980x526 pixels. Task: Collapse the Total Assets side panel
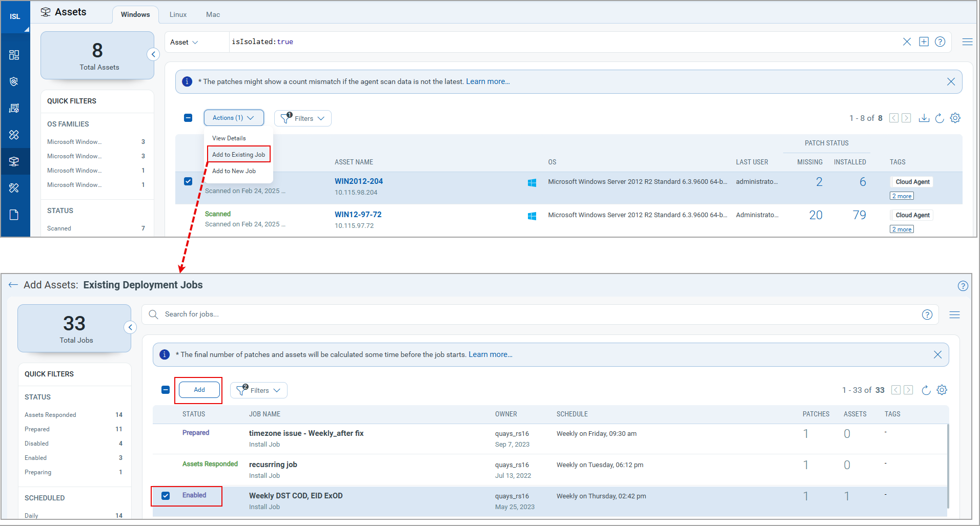coord(153,54)
